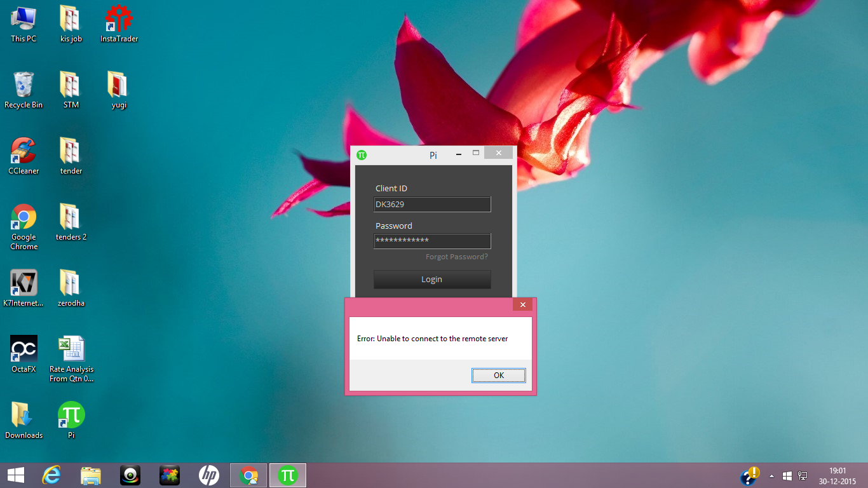Open the Recycle Bin icon
This screenshot has height=488, width=868.
(x=24, y=90)
